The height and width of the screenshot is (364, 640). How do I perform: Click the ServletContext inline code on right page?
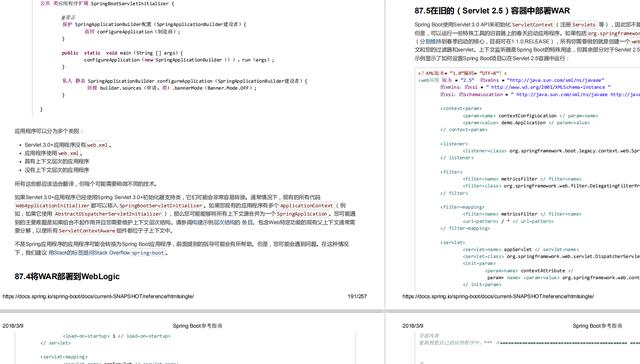click(533, 25)
